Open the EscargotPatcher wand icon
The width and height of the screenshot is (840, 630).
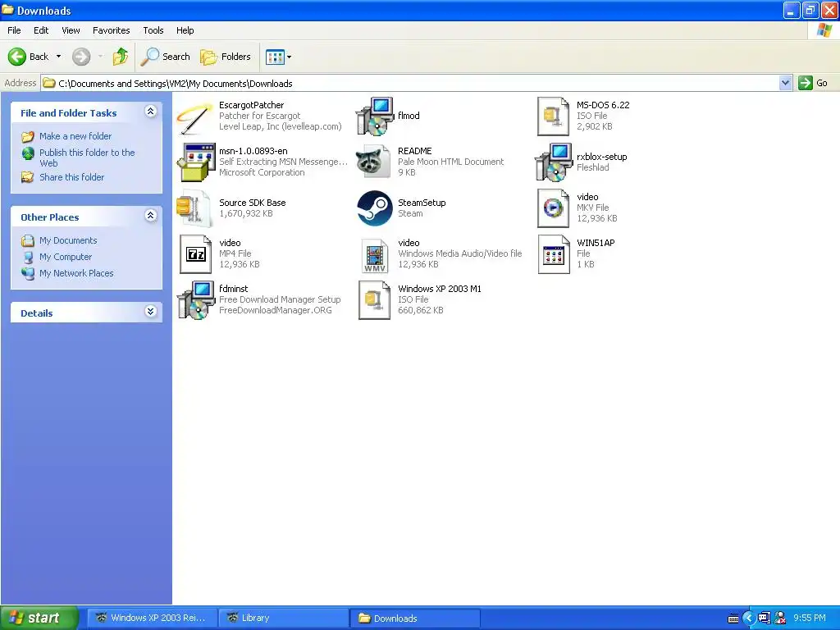click(195, 116)
